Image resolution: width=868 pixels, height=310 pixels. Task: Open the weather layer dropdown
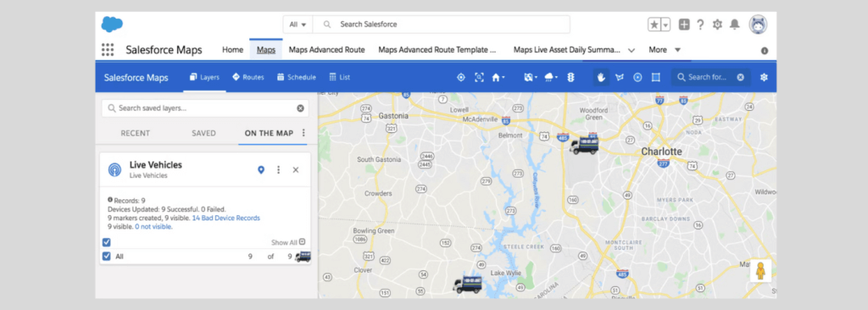point(551,78)
